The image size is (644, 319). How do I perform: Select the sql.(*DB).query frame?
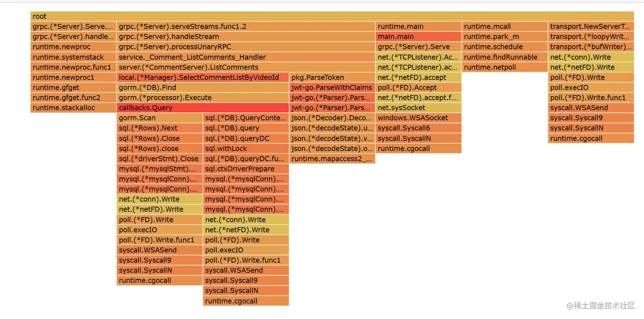tap(246, 128)
